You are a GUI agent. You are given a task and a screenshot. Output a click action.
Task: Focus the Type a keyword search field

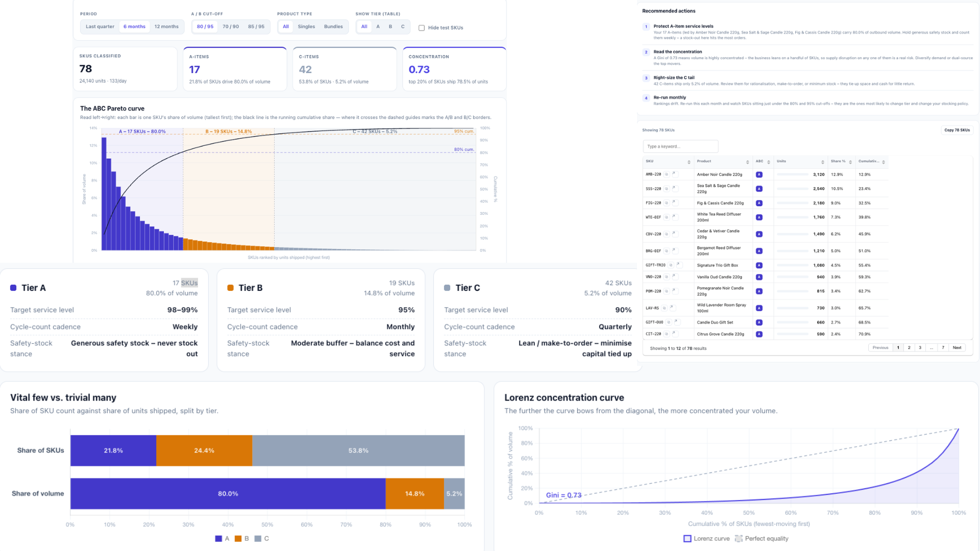pyautogui.click(x=680, y=146)
